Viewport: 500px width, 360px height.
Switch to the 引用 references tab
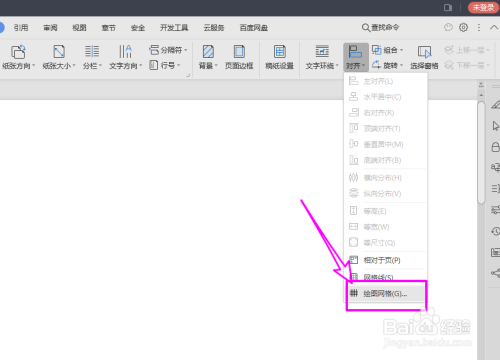tap(21, 28)
